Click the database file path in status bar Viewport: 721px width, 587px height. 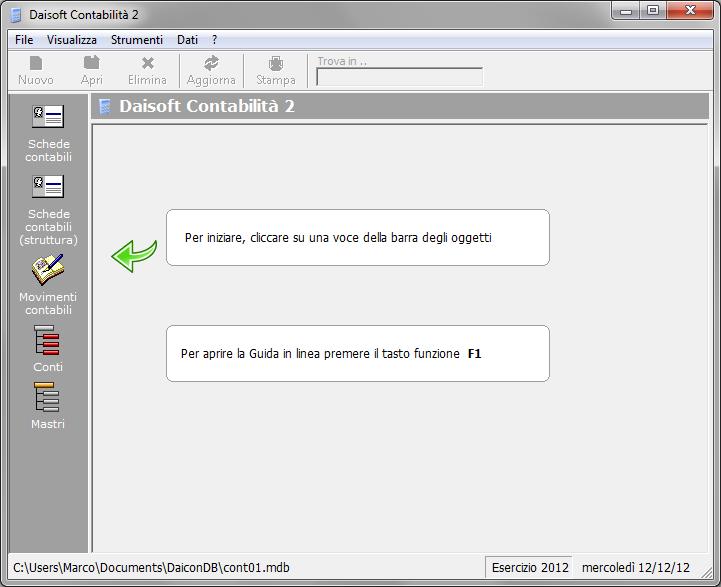click(x=151, y=567)
